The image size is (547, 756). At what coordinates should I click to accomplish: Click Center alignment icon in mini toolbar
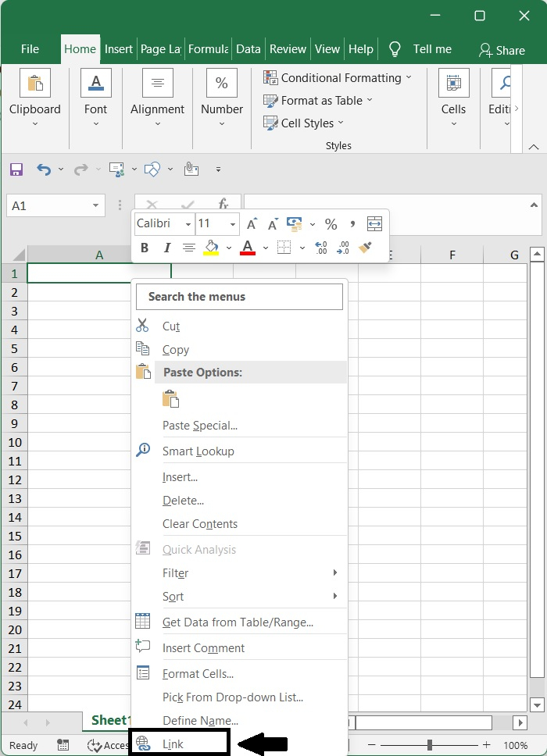coord(189,248)
